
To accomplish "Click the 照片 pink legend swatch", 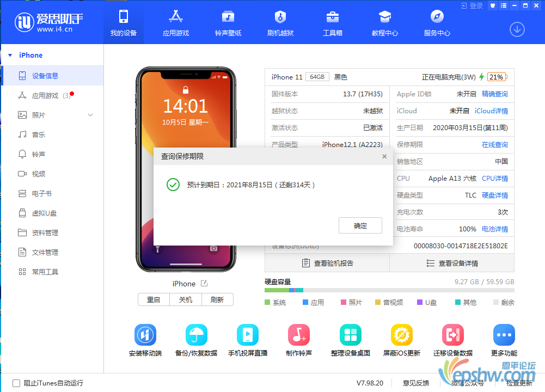I will point(344,302).
